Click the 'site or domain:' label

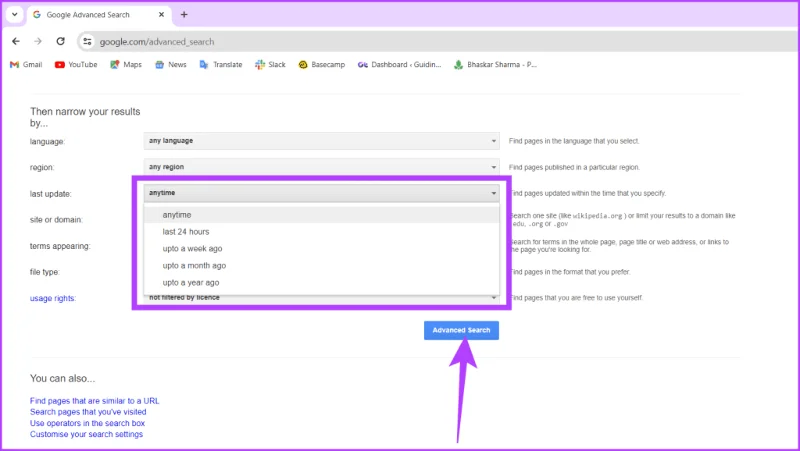tap(56, 220)
